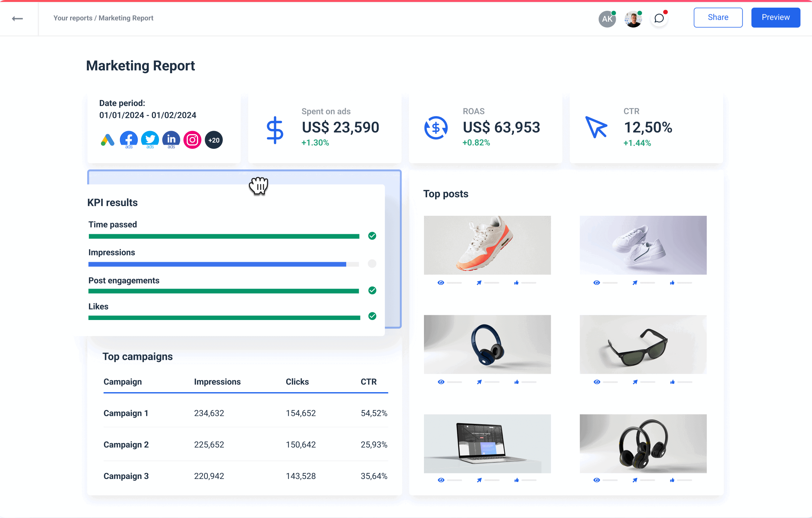The width and height of the screenshot is (812, 518).
Task: Click the Twitter Ads icon
Action: (150, 140)
